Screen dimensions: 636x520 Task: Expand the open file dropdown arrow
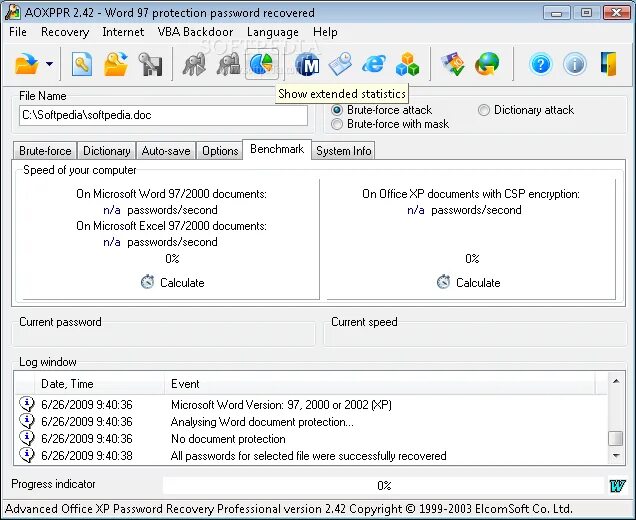(x=49, y=64)
